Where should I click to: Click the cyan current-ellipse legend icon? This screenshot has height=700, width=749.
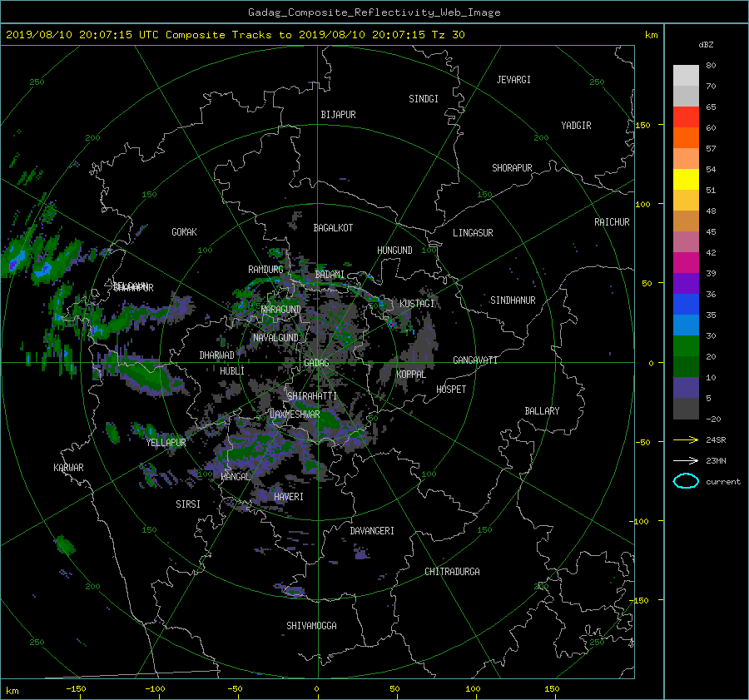686,481
